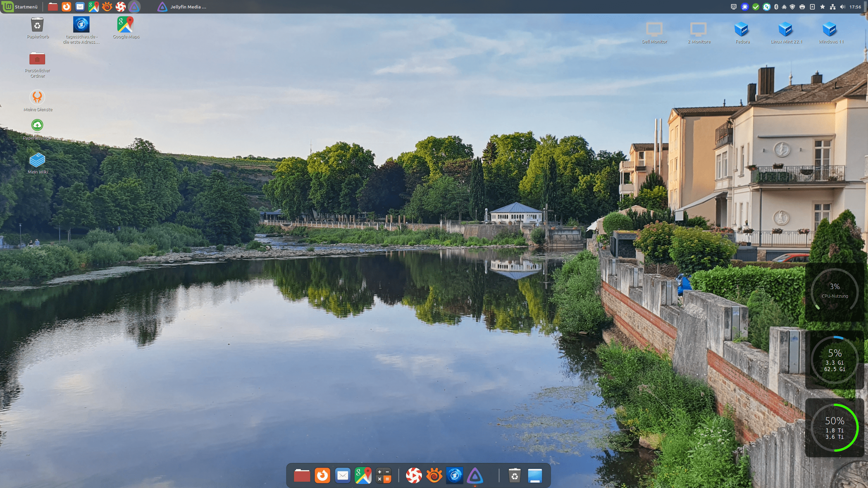Open the Update Manager checkmark tray icon
This screenshot has width=868, height=488.
[755, 6]
